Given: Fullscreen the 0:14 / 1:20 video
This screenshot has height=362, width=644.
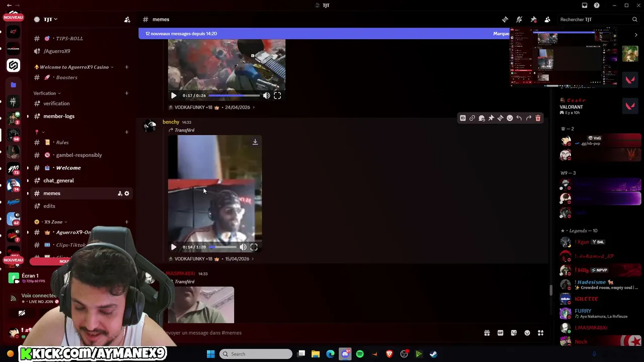Looking at the screenshot, I should (254, 247).
